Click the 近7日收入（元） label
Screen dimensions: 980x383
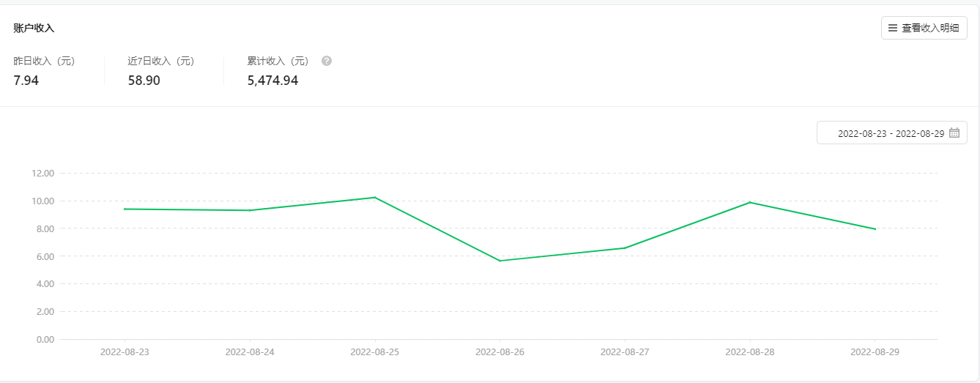tap(161, 61)
